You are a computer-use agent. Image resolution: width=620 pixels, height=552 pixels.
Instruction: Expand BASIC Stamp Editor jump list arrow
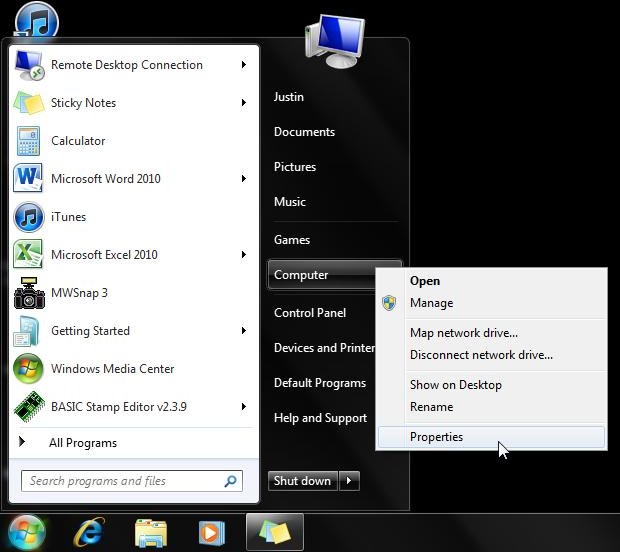[x=244, y=406]
